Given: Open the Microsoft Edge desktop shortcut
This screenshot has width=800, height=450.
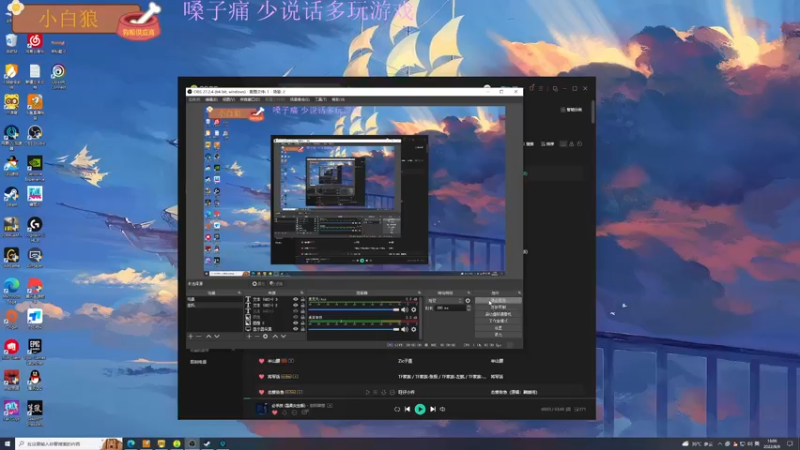Looking at the screenshot, I should [11, 291].
